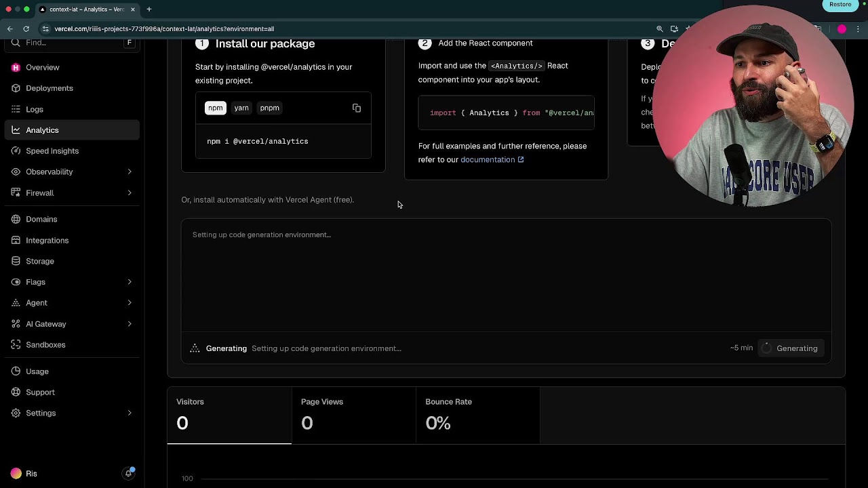Switch to the Page Views tab
The image size is (868, 488).
[x=353, y=415]
